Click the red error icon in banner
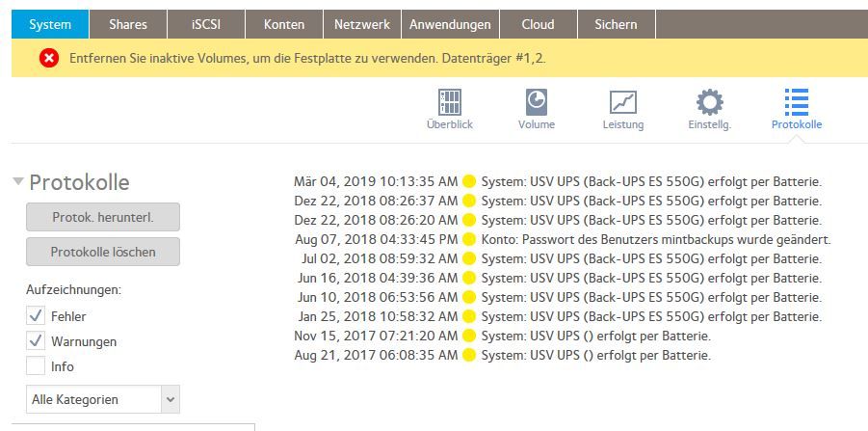This screenshot has width=868, height=431. pos(49,58)
